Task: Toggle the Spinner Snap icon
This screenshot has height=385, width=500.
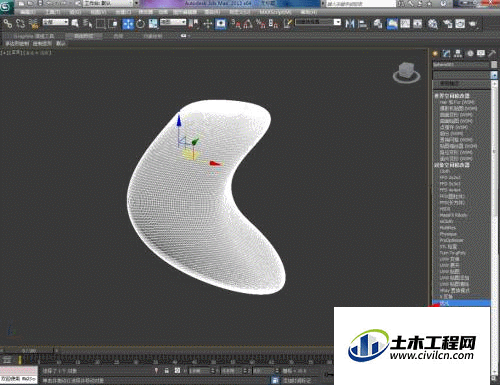Action: pyautogui.click(x=273, y=24)
